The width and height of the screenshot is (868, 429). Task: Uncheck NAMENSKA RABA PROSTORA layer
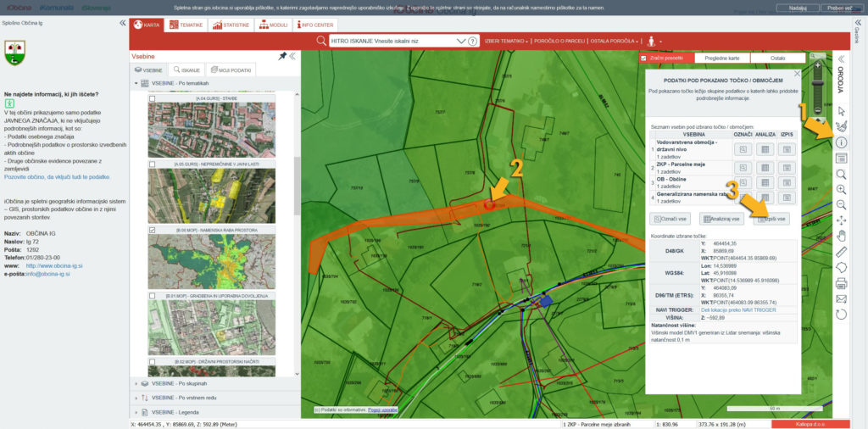click(152, 230)
